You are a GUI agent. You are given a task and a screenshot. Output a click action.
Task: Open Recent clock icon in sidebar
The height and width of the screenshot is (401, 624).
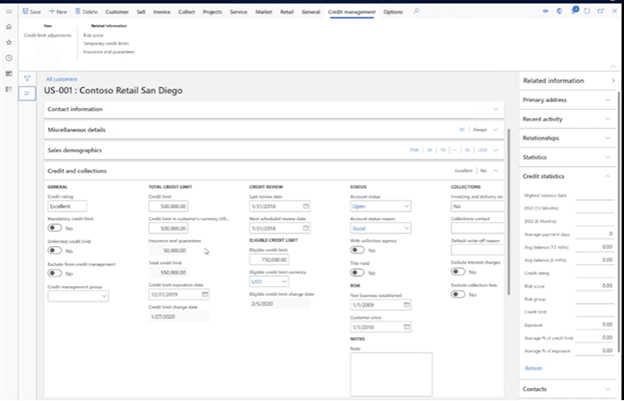[9, 58]
